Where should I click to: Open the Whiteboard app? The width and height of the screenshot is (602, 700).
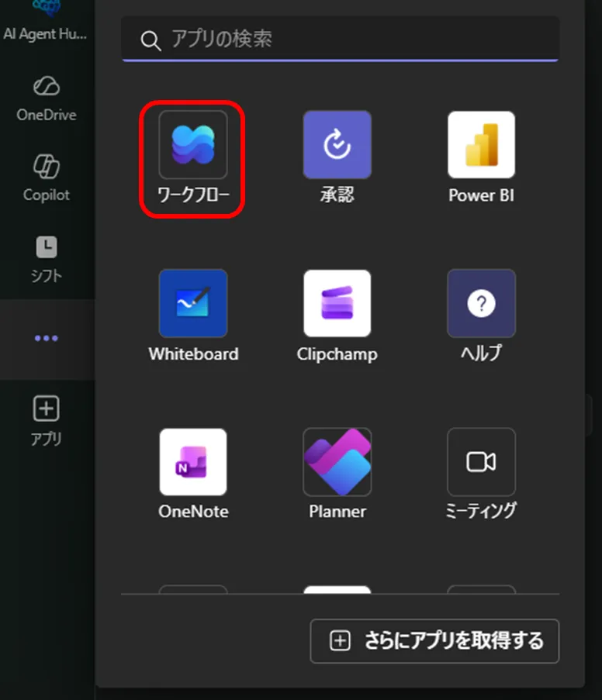click(193, 316)
